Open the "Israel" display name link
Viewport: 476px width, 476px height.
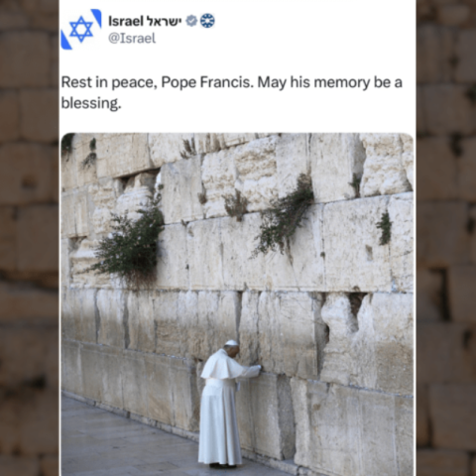click(x=126, y=21)
